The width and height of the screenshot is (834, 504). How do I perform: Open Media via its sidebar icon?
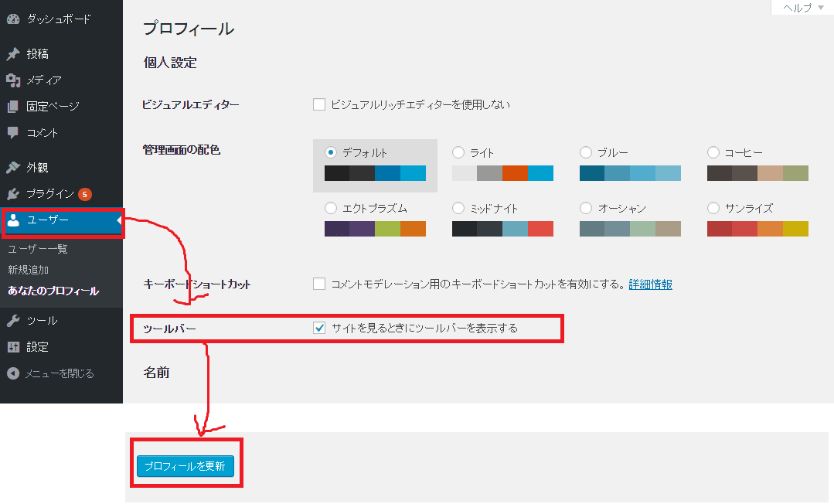(x=13, y=80)
